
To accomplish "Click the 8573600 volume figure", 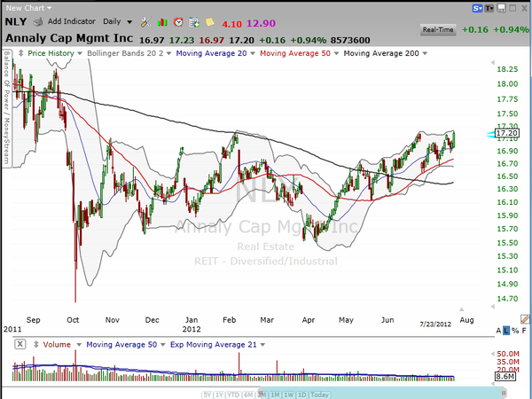I will point(350,41).
